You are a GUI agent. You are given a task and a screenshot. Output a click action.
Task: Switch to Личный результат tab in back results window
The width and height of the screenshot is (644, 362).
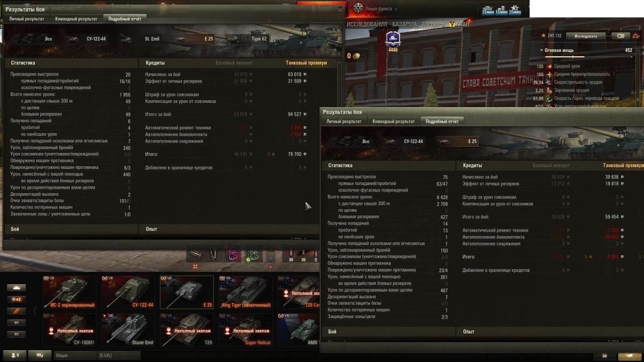pos(27,19)
